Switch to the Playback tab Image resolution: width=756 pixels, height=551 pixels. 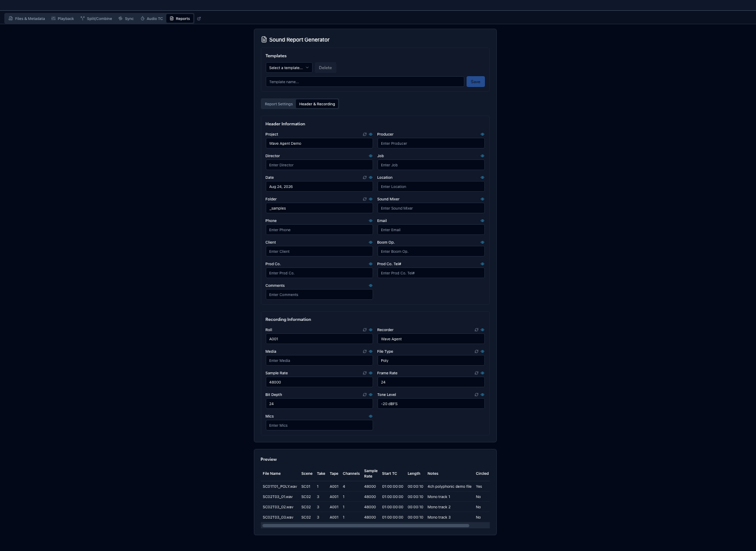click(x=63, y=18)
